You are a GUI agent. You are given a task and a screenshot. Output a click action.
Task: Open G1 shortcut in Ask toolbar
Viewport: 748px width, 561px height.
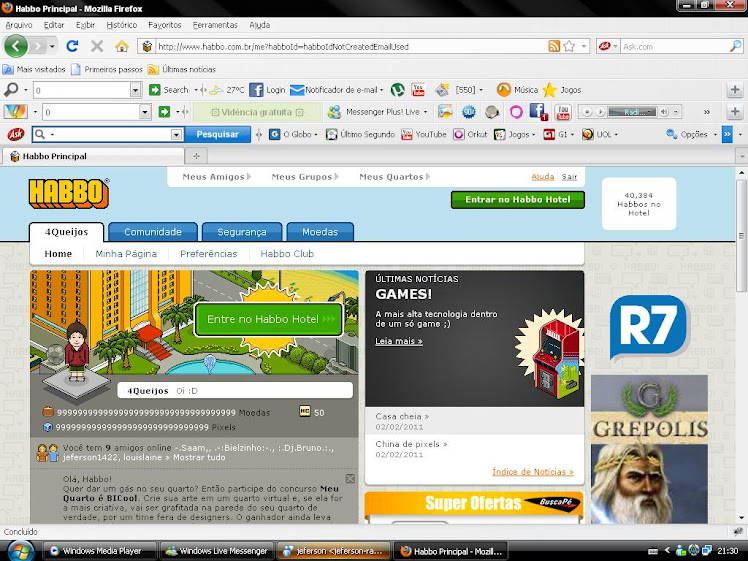558,135
